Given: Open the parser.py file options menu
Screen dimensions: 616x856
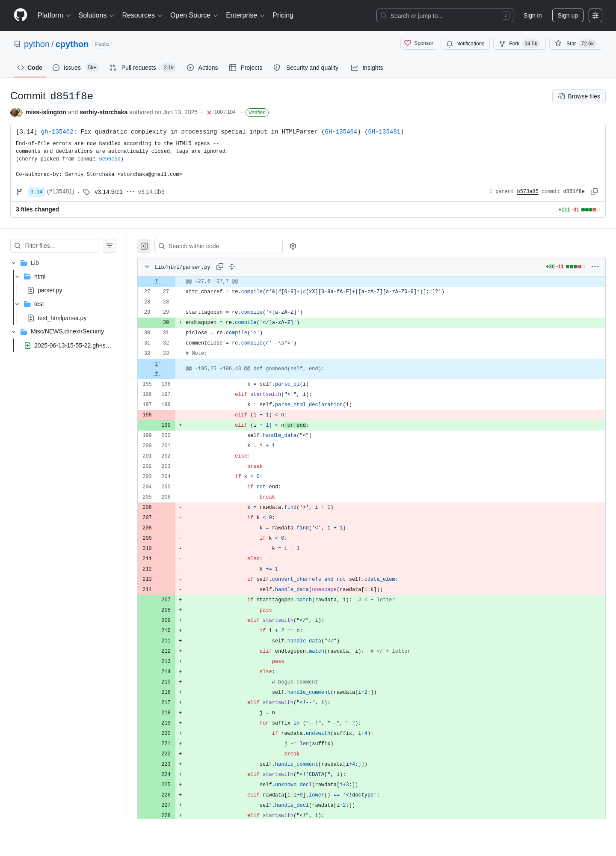Looking at the screenshot, I should click(x=595, y=267).
